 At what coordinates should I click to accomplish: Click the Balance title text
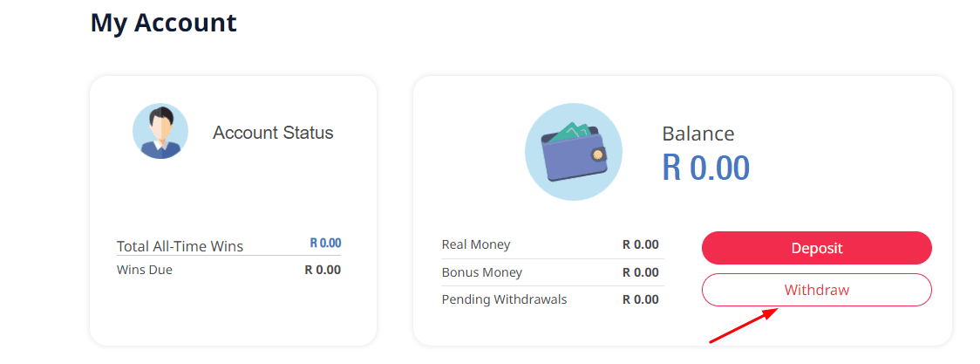(x=698, y=134)
